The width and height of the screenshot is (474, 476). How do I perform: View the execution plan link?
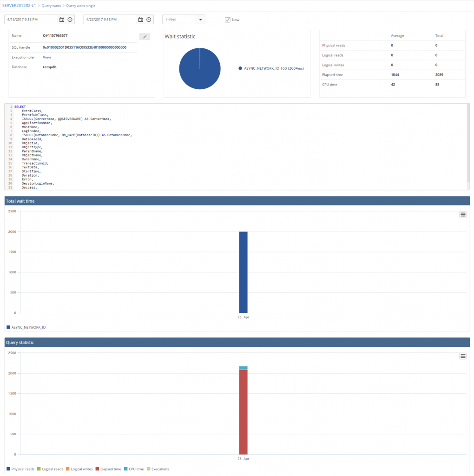click(x=46, y=57)
